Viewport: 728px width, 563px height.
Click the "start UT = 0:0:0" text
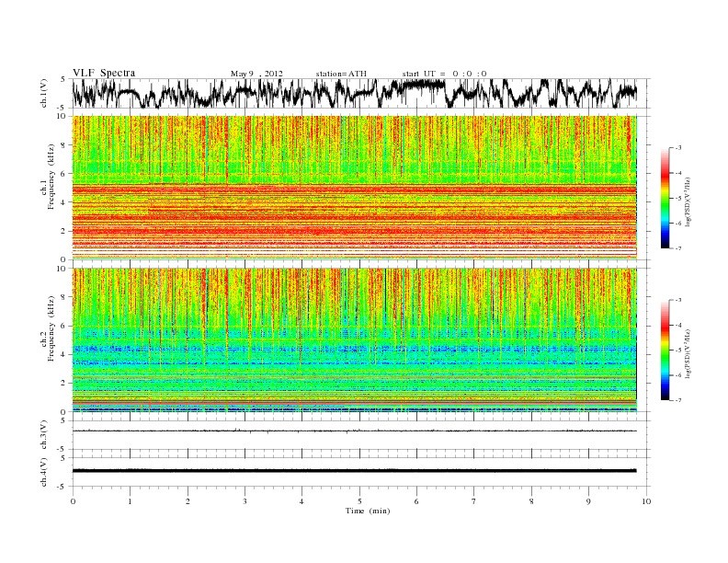[444, 74]
